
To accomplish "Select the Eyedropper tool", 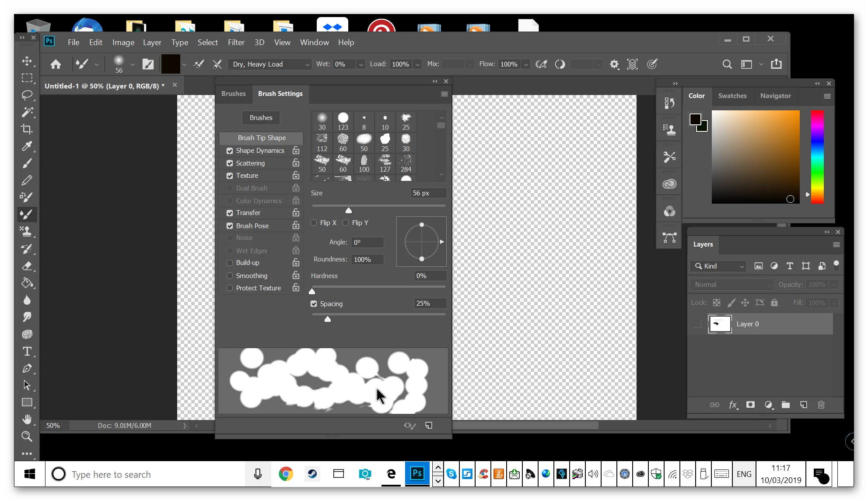I will coord(27,146).
